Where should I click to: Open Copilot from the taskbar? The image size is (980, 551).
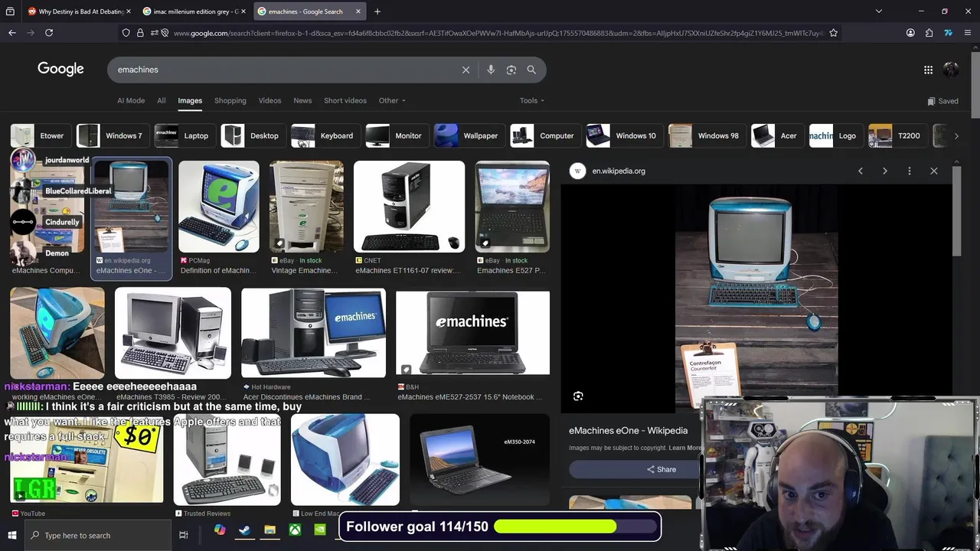click(x=220, y=530)
